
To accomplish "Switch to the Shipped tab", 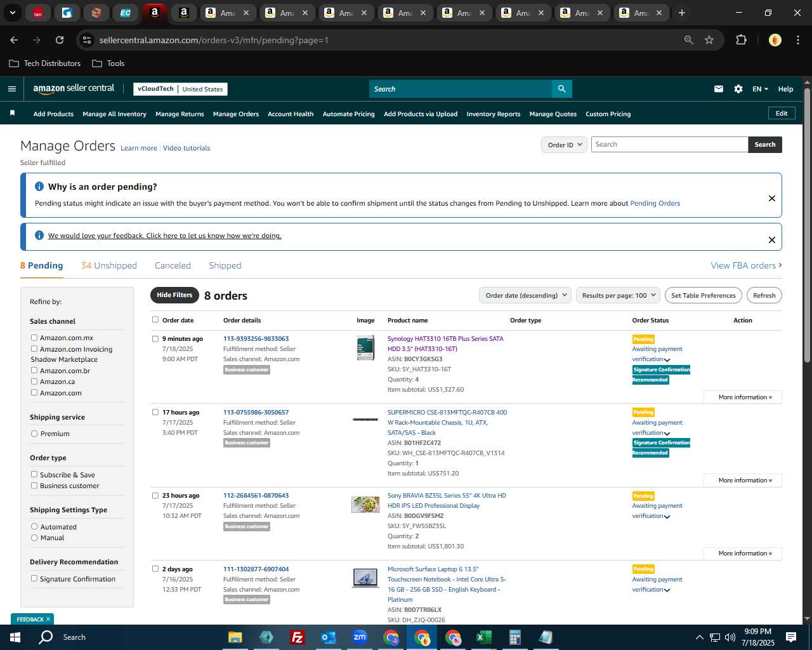I will click(225, 265).
